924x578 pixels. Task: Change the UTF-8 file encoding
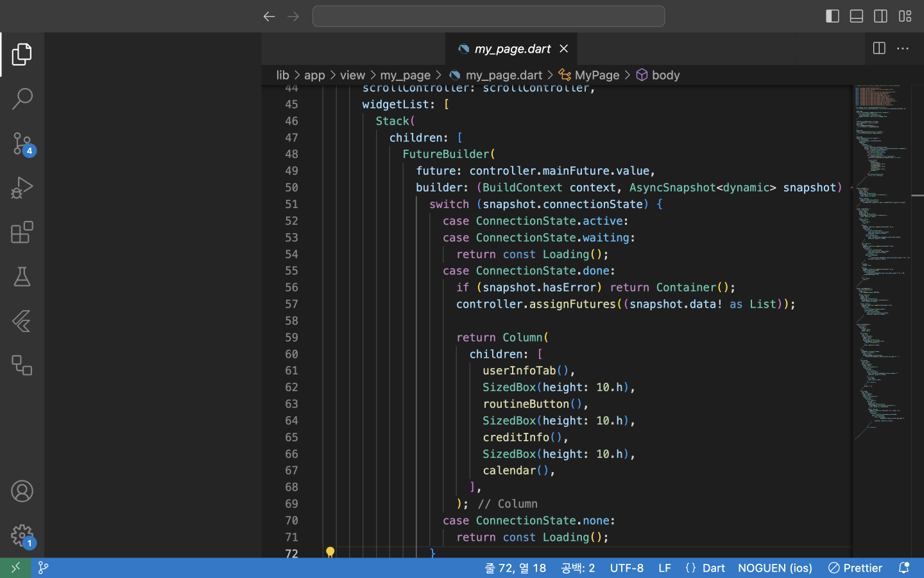point(626,568)
